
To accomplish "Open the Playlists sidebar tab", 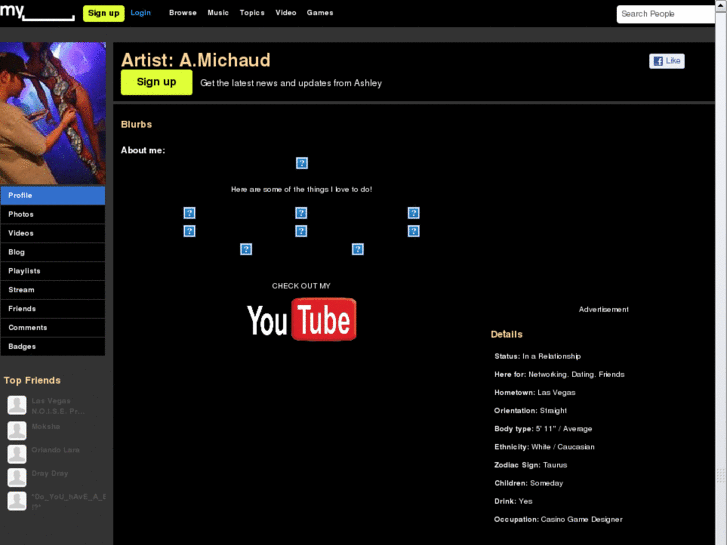I will (x=52, y=271).
